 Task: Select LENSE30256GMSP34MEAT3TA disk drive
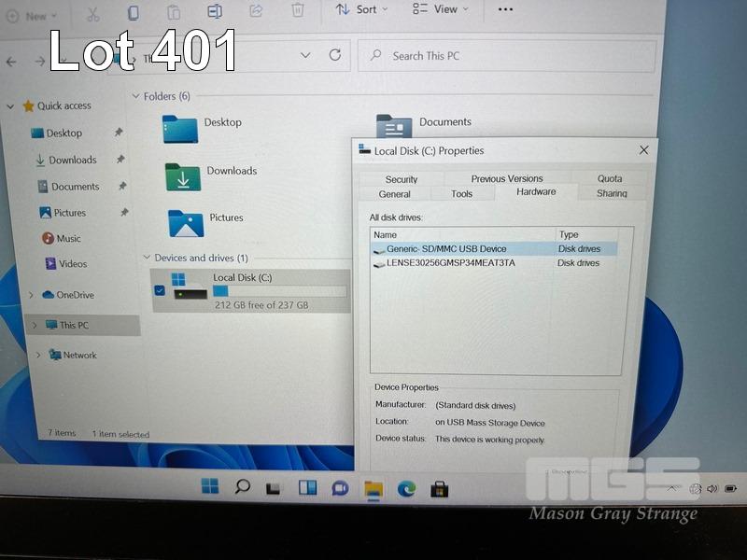pos(450,263)
